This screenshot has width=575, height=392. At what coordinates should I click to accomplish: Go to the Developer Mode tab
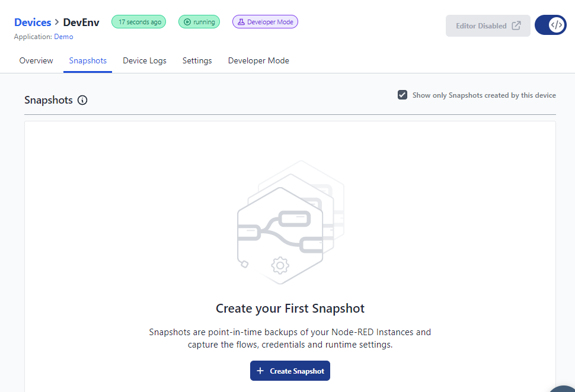tap(258, 60)
